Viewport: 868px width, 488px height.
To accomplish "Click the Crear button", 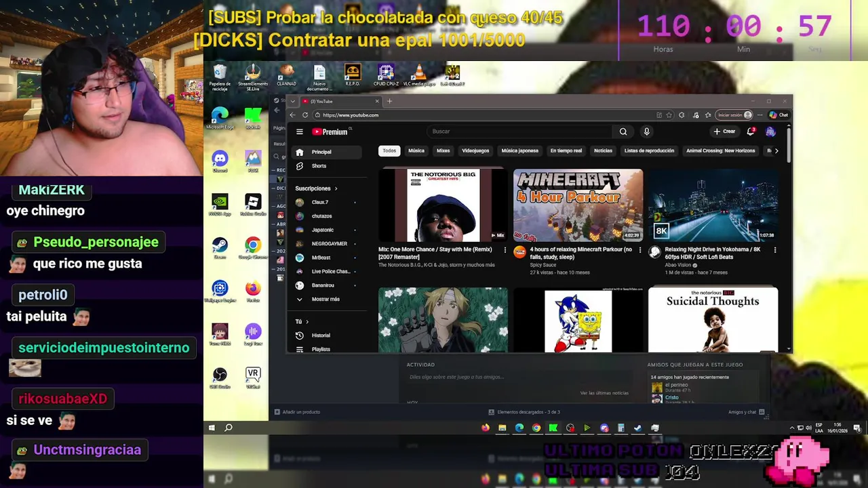I will coord(724,131).
